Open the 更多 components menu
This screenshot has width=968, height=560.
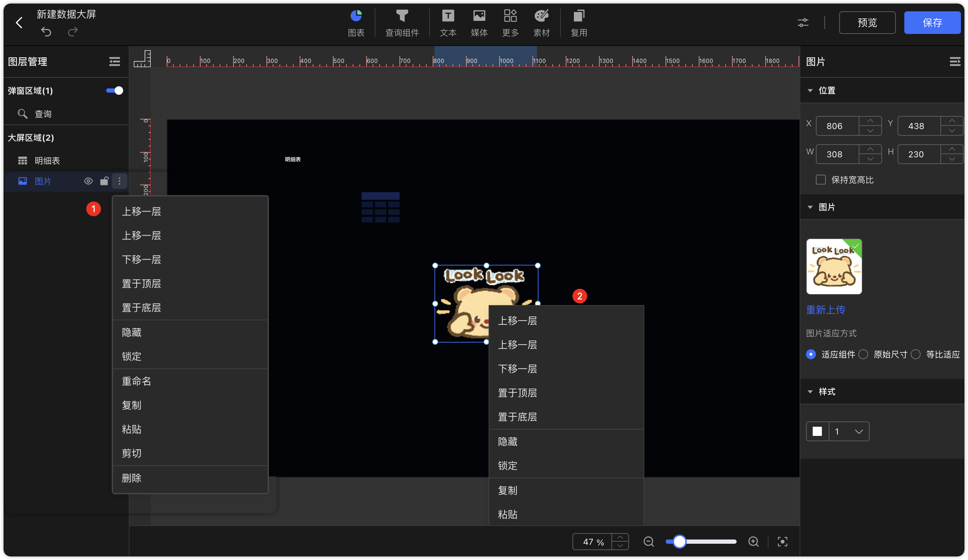(x=510, y=23)
